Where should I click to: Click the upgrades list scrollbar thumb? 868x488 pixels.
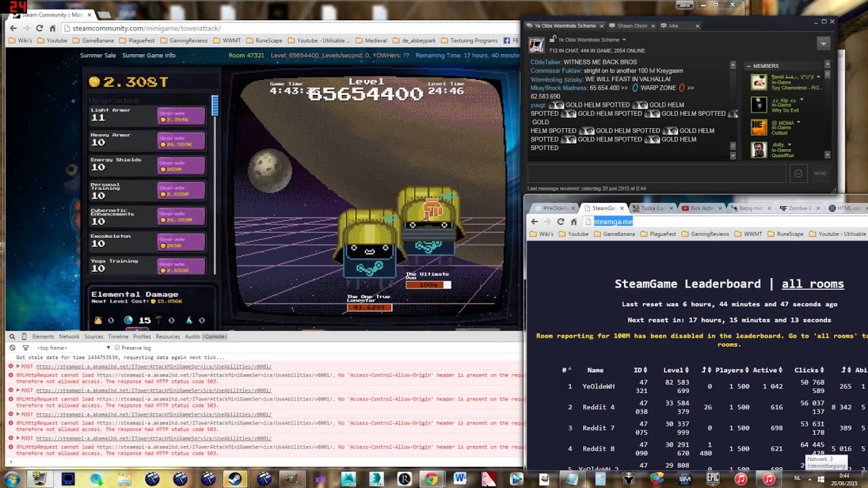215,106
